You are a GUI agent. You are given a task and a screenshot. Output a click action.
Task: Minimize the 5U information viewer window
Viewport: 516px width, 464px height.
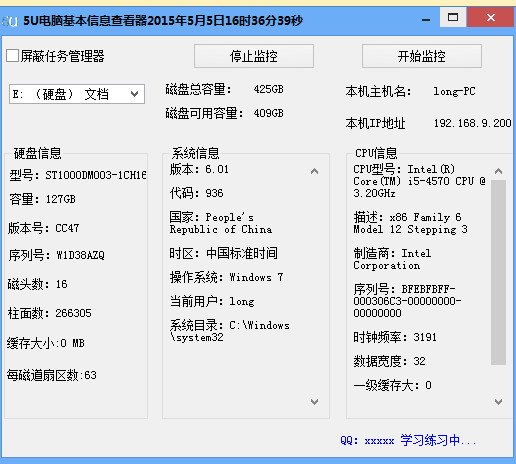(426, 19)
